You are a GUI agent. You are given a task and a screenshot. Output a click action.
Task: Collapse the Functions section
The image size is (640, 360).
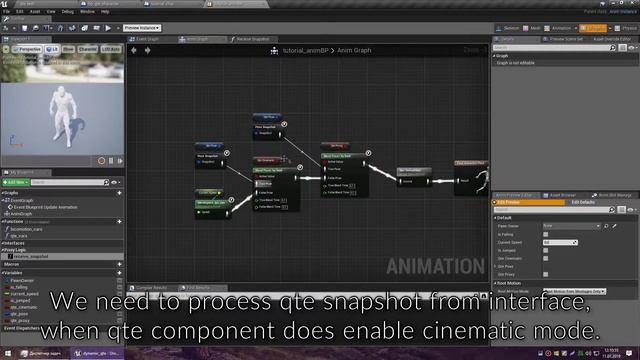(x=3, y=221)
